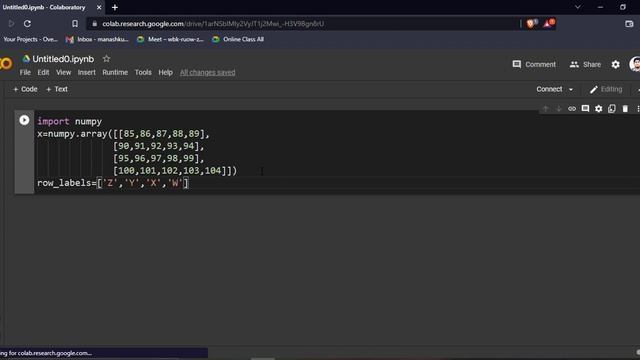Click the browser forward arrow
Screen dimensions: 640x360
(11, 24)
